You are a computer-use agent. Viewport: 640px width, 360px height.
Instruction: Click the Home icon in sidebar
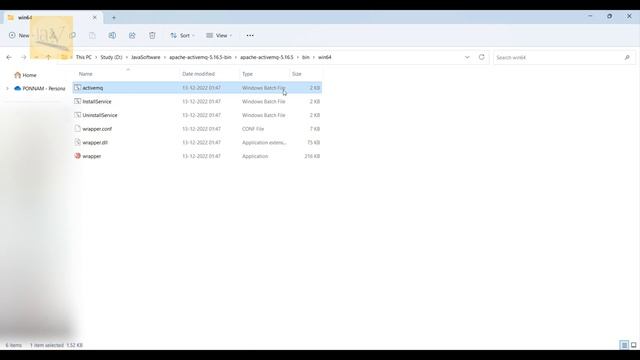(x=18, y=75)
